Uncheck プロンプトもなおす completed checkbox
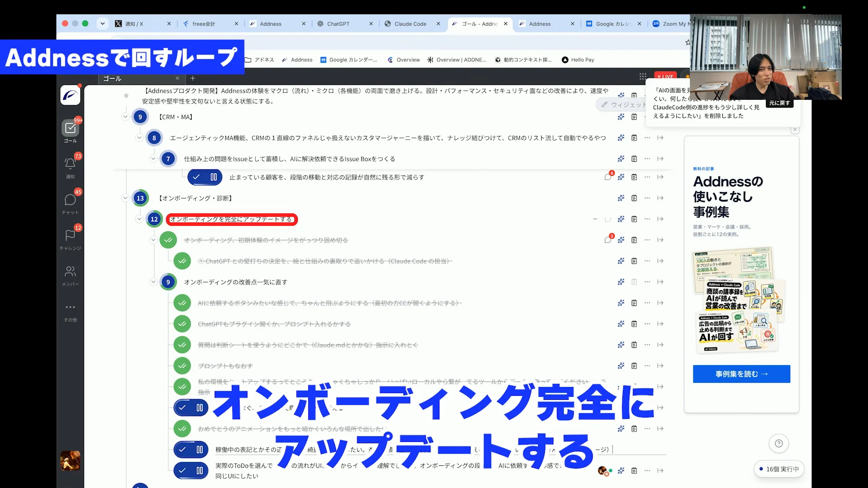 182,366
